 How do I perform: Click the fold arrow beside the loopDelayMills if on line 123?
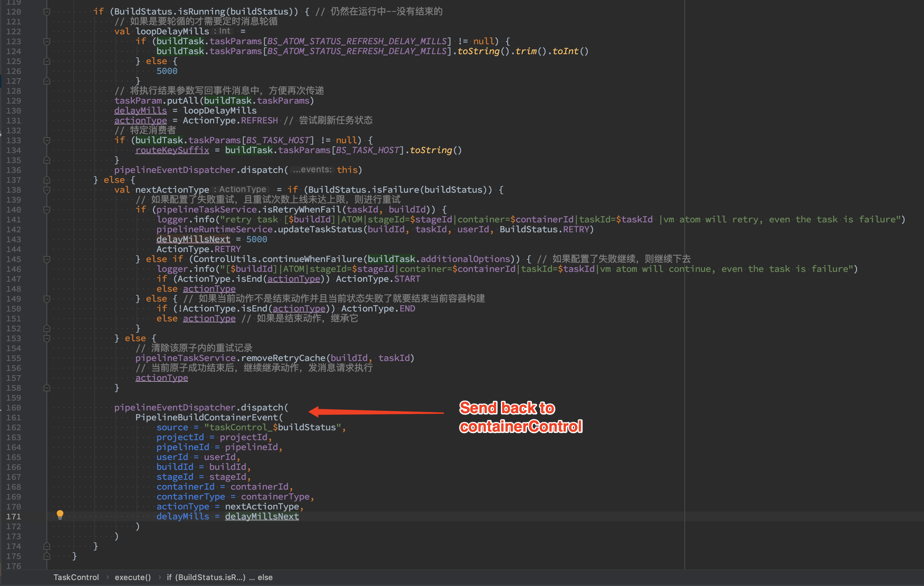pos(47,41)
